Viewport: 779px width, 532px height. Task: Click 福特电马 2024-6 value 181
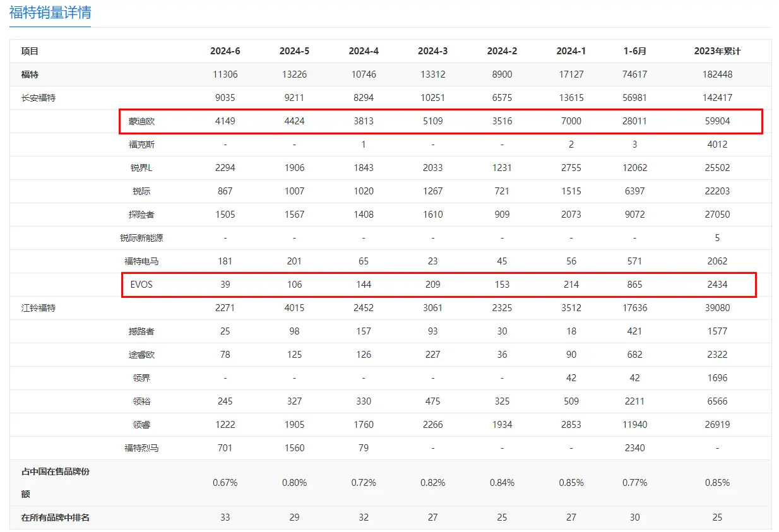[x=225, y=261]
